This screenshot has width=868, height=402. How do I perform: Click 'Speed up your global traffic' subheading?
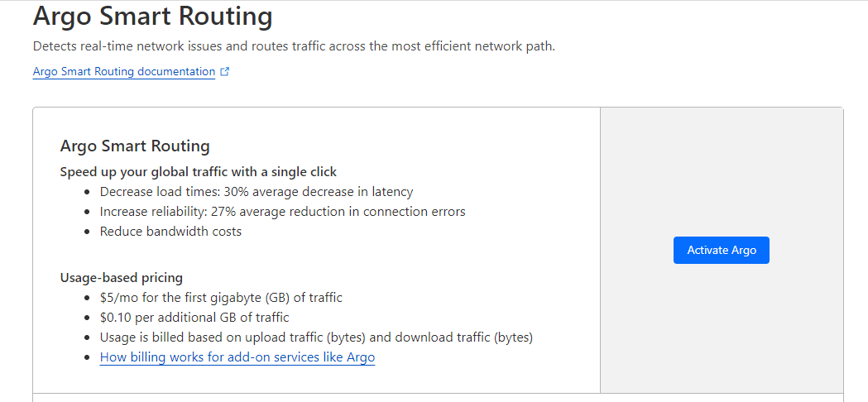coord(199,172)
